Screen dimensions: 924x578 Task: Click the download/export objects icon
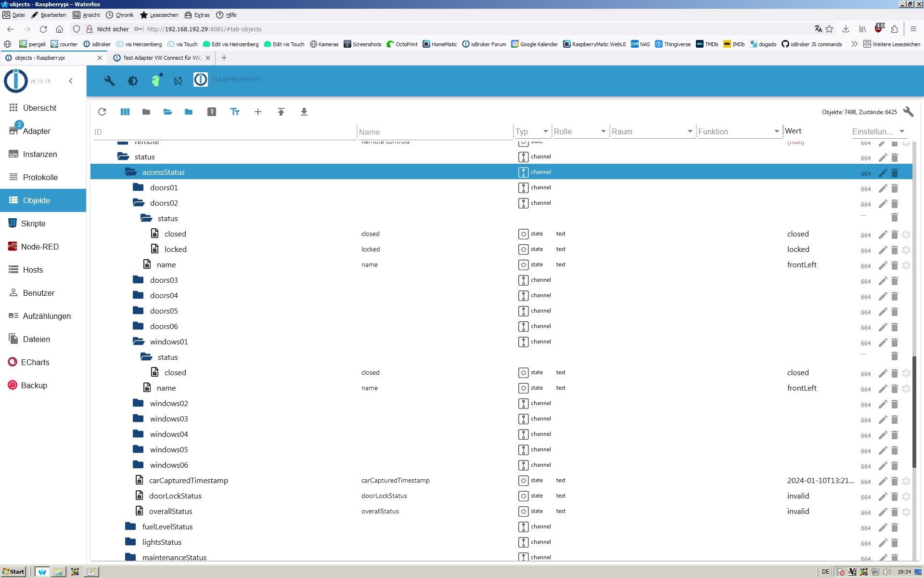(303, 112)
